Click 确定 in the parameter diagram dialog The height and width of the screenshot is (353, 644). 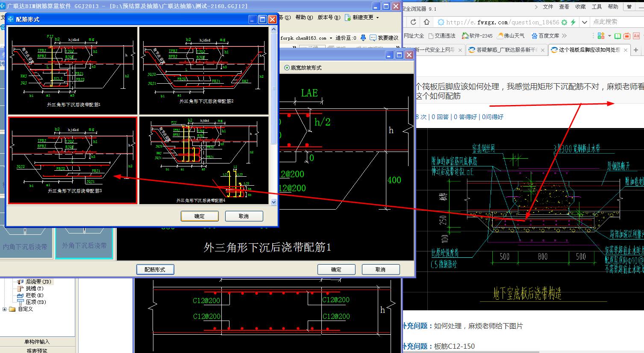coord(336,269)
